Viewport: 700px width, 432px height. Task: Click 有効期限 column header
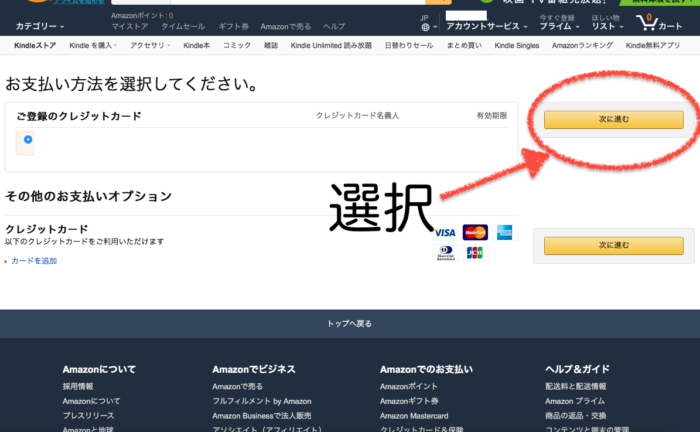pos(492,116)
